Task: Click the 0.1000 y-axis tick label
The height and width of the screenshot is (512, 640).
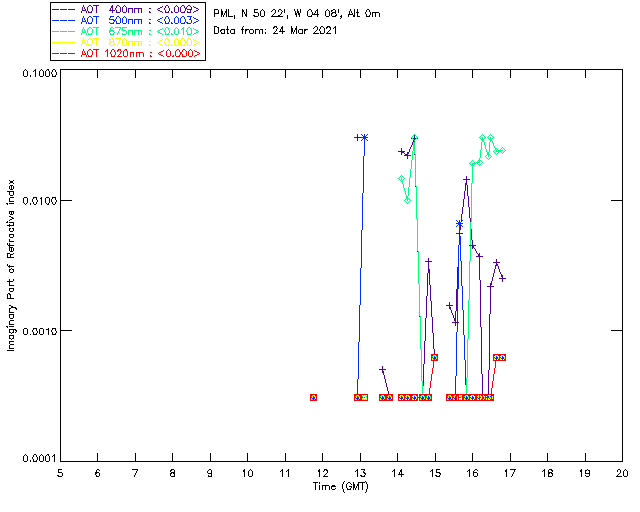Action: (39, 73)
